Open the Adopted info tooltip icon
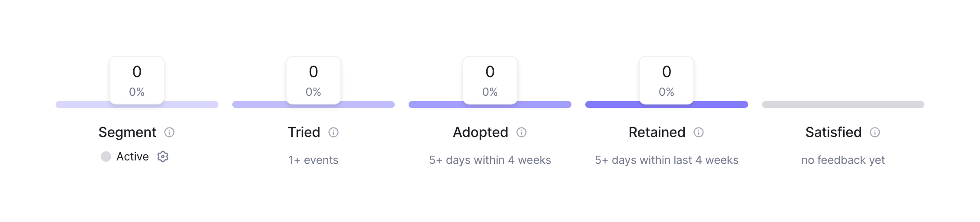Image resolution: width=980 pixels, height=222 pixels. click(x=521, y=132)
